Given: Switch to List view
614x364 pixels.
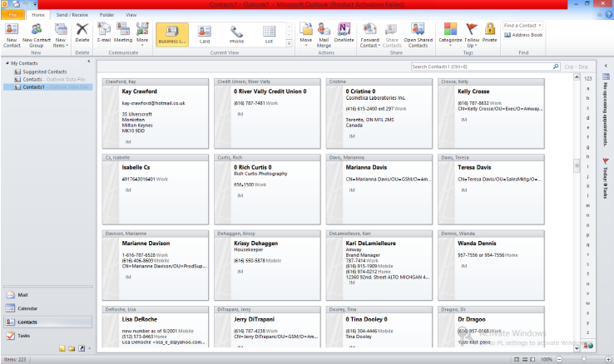Looking at the screenshot, I should click(x=269, y=34).
